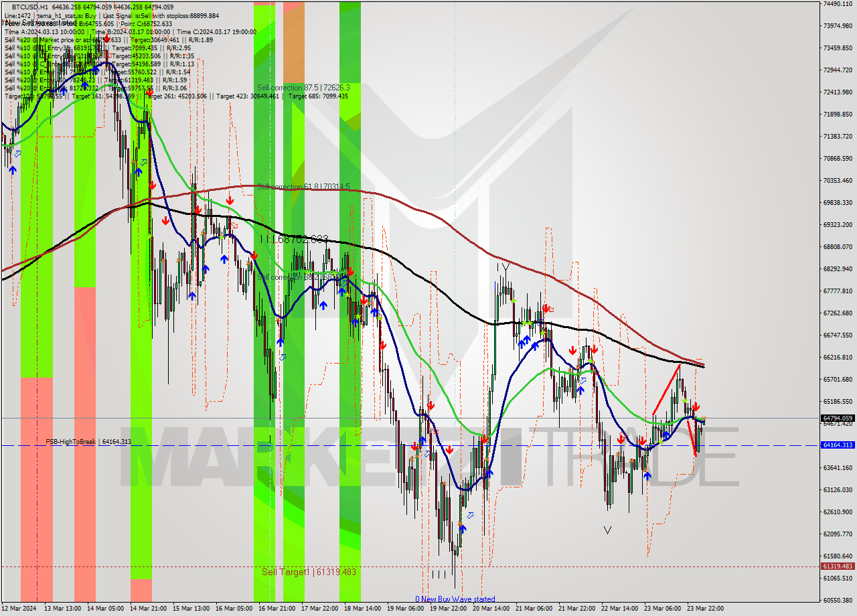Viewport: 857px width, 616px height.
Task: Click time axis label '19 Mar 22:00'
Action: (x=448, y=608)
